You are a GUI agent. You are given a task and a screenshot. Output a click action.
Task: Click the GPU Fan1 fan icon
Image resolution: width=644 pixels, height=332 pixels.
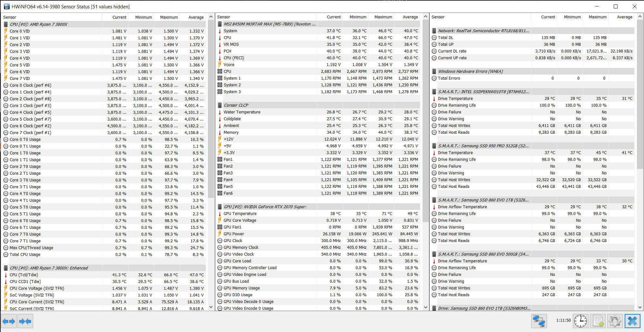(x=220, y=227)
